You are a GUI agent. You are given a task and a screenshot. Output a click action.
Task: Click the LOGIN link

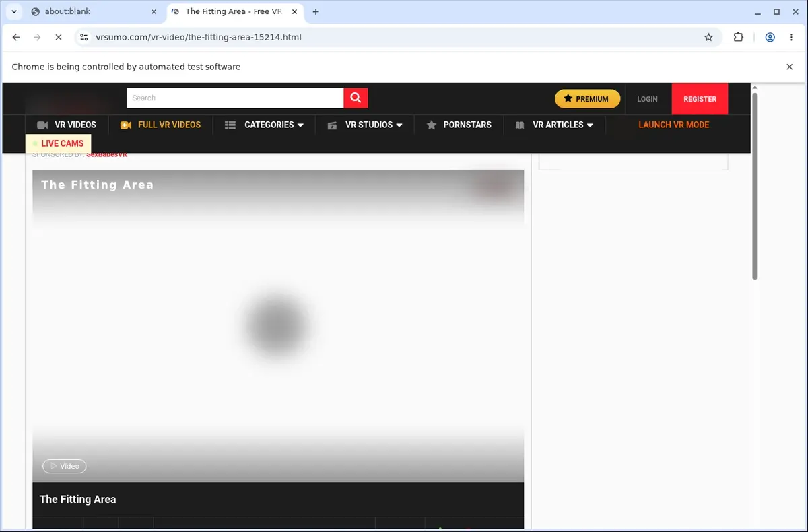point(647,99)
